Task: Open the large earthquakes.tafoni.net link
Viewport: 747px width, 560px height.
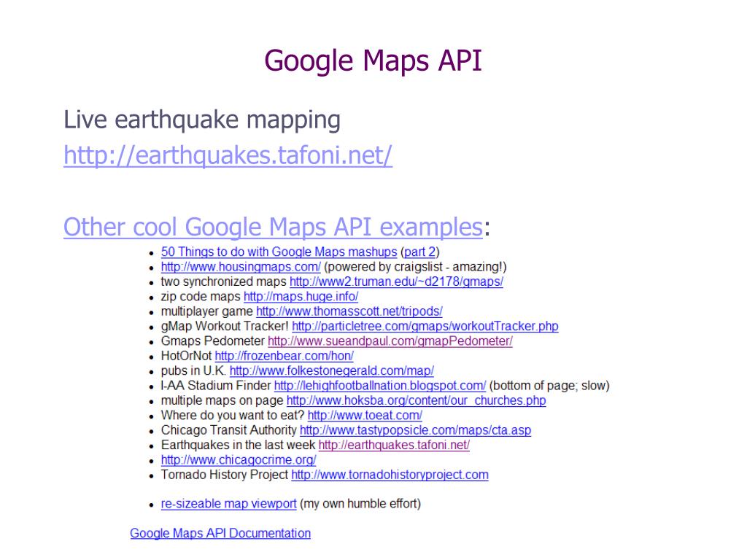Action: click(228, 155)
